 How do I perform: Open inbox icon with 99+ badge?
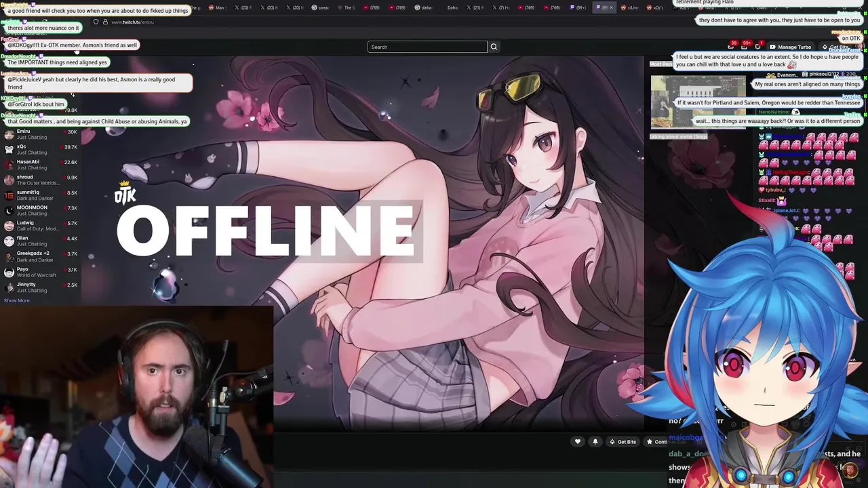(x=745, y=46)
